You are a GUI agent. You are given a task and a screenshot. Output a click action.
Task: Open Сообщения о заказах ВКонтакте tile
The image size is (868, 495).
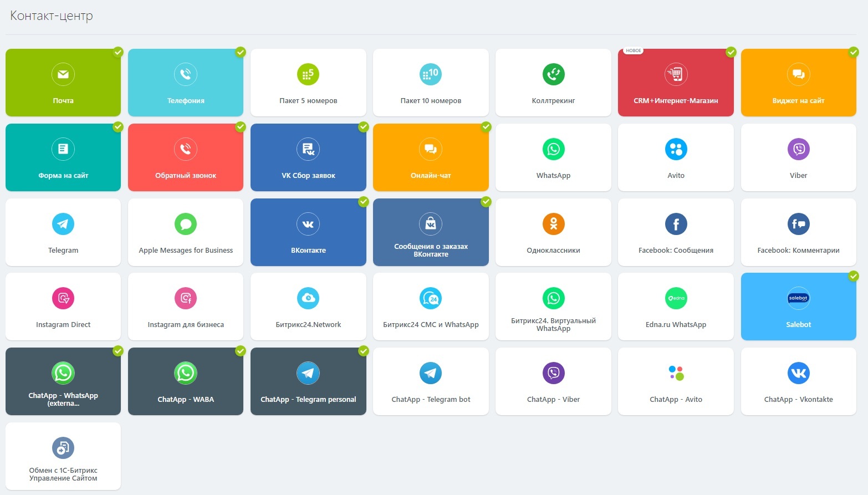(x=431, y=232)
